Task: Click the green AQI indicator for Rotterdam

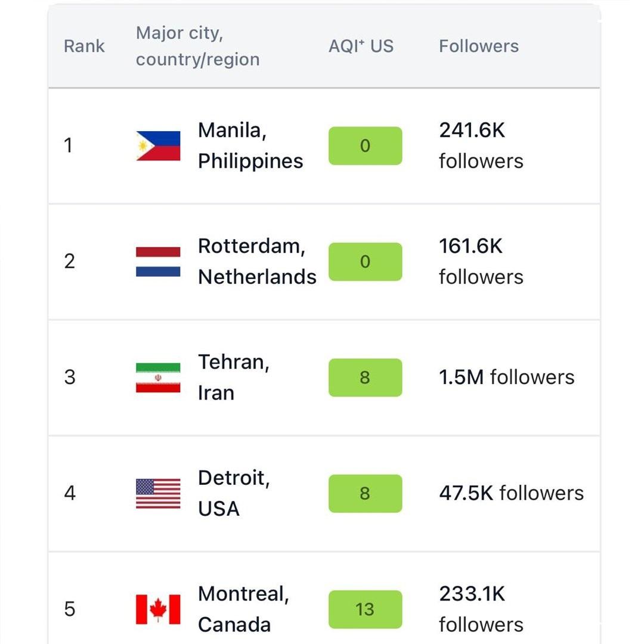Action: (364, 261)
